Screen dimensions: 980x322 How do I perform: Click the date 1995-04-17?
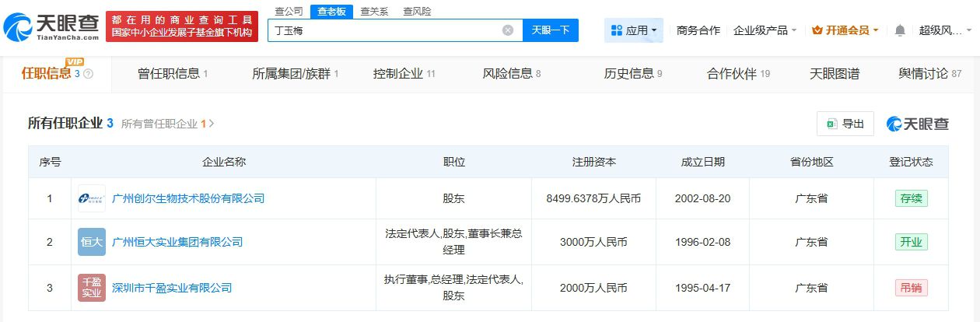tap(703, 288)
